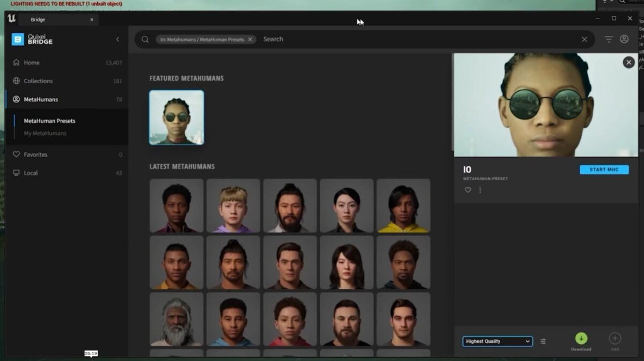Click the user account icon top right
Viewport: 644px width, 361px height.
624,39
